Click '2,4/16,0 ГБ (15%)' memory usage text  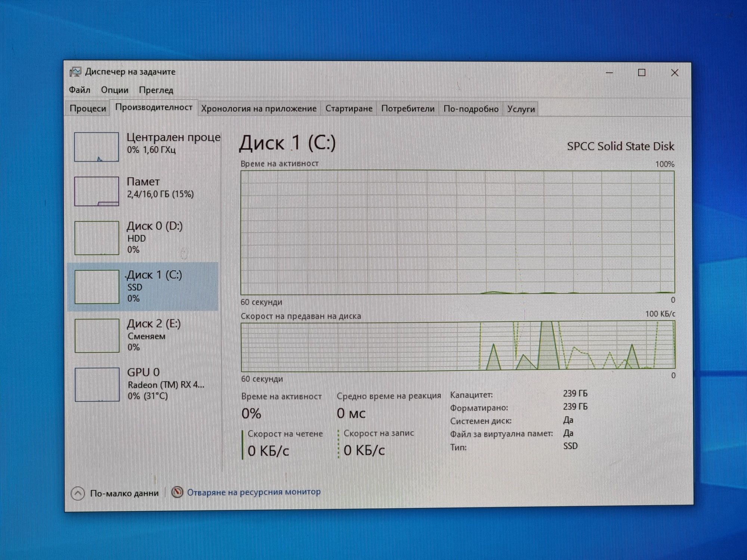[160, 194]
